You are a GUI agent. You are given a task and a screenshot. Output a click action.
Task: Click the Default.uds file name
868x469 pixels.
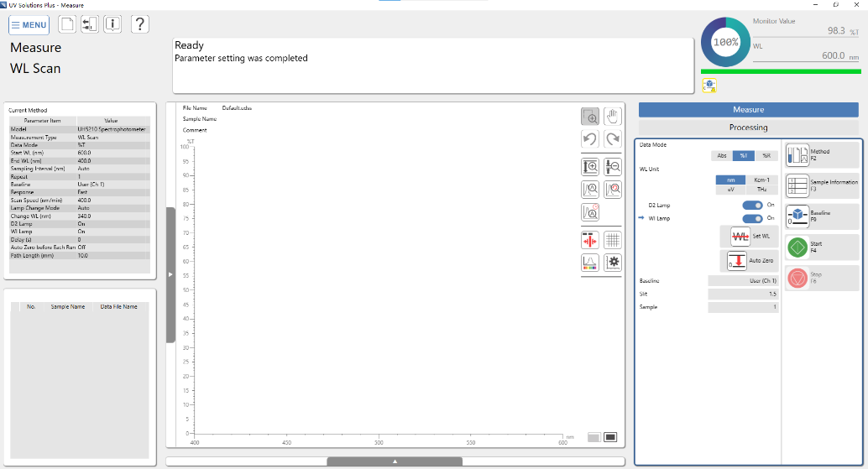237,108
